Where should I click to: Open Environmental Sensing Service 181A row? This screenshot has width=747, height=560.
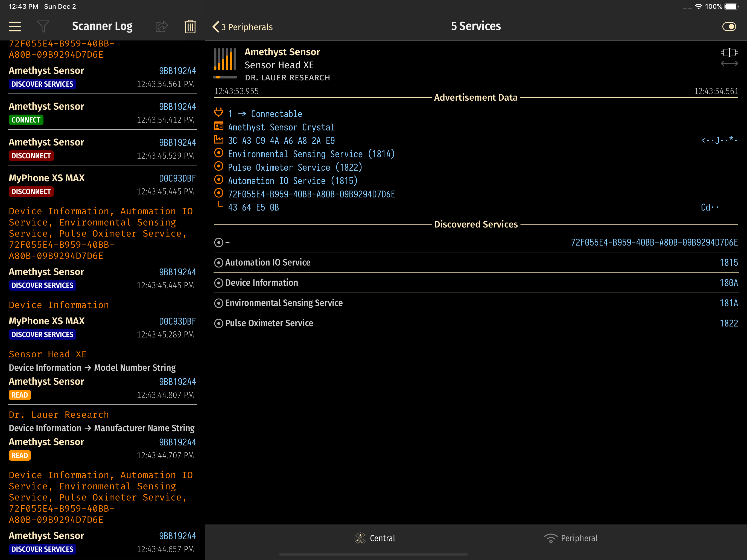click(476, 303)
